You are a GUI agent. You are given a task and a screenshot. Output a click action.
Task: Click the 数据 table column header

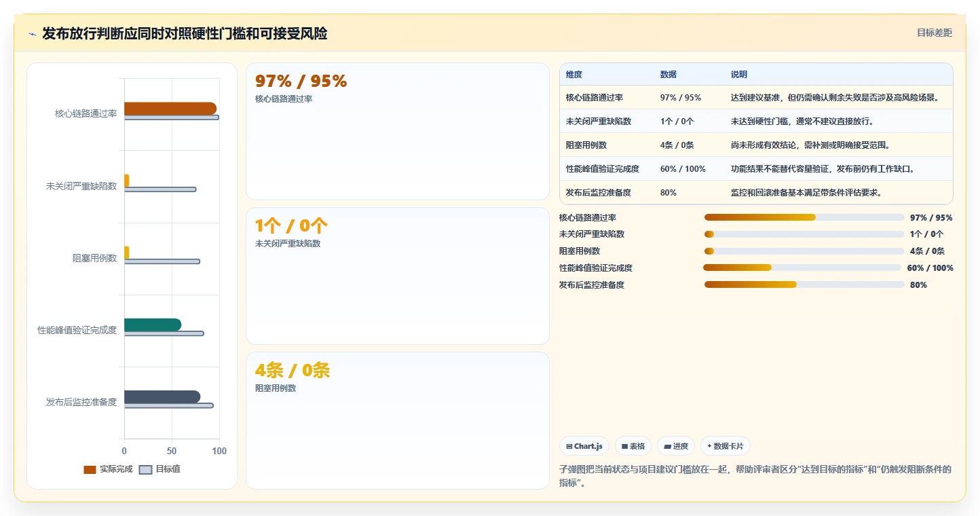(x=668, y=75)
